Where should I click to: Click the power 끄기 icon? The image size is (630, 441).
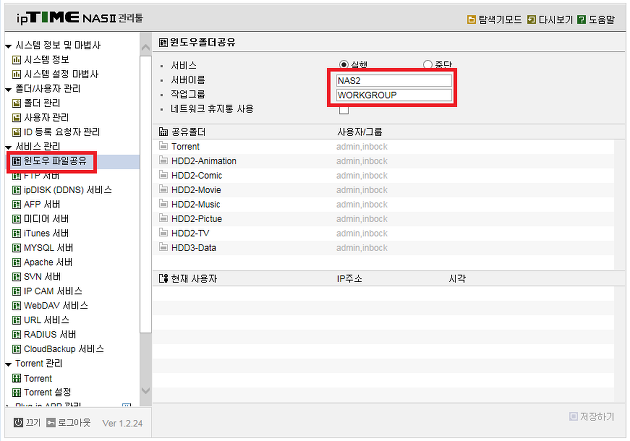18,423
